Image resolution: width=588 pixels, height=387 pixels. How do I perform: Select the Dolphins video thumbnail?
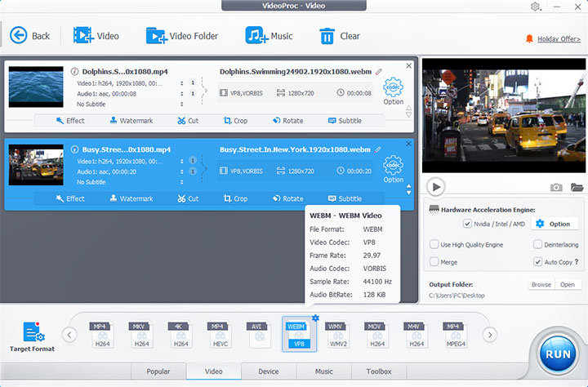36,87
